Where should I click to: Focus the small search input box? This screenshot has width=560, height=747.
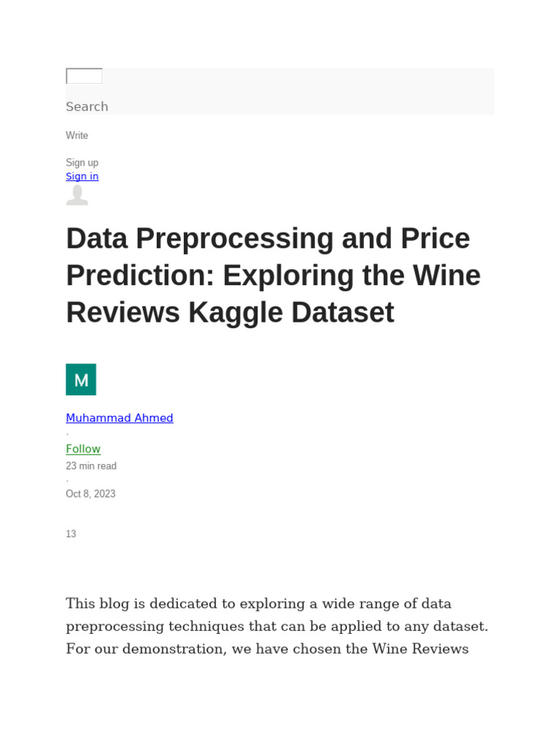click(x=85, y=76)
